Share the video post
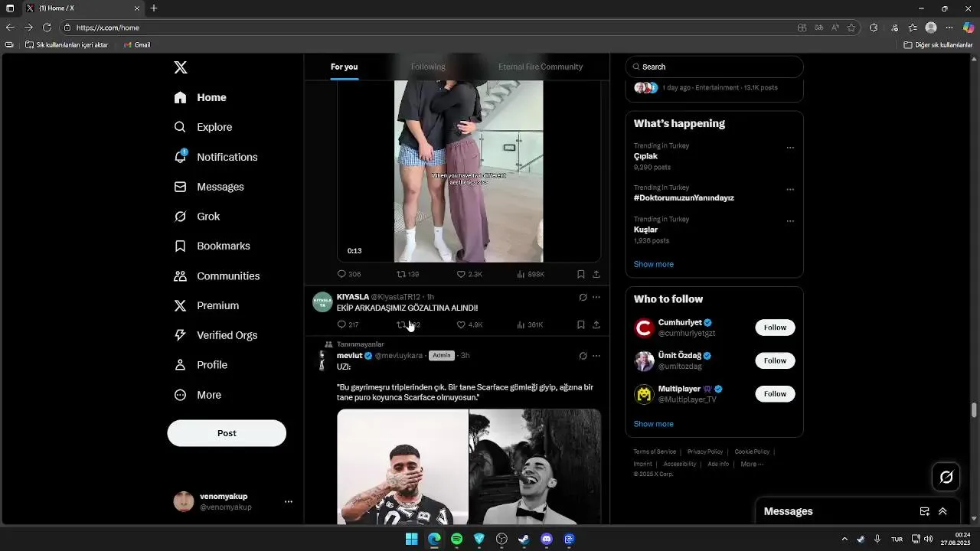 tap(596, 274)
